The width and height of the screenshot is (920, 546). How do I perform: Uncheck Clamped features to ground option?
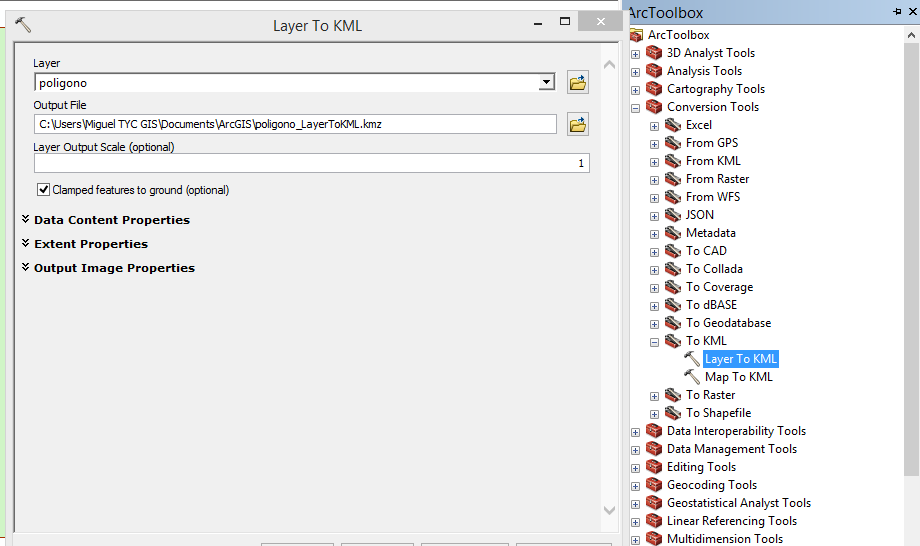[43, 189]
